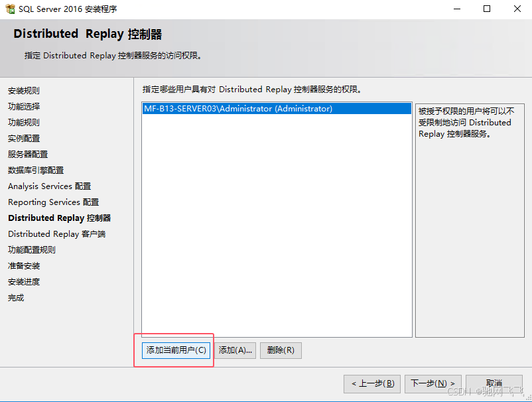Open Reporting Services 配置 step
Viewport: 532px width, 402px height.
click(53, 202)
